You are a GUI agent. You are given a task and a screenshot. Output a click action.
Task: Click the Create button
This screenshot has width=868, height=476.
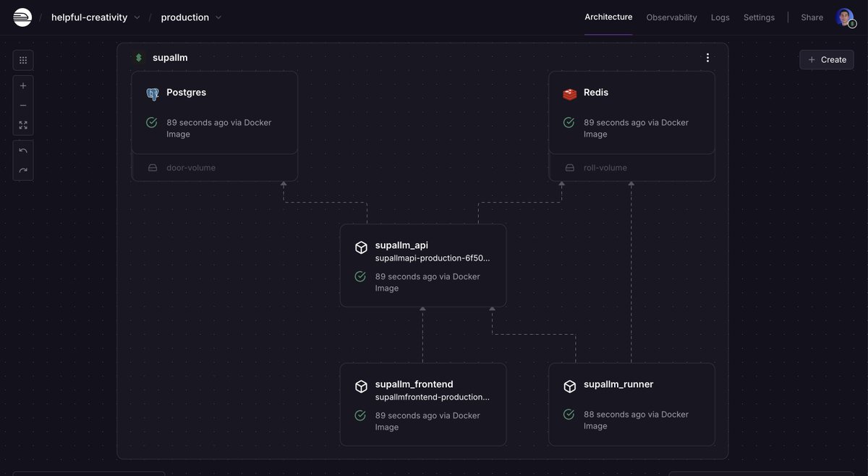(827, 59)
